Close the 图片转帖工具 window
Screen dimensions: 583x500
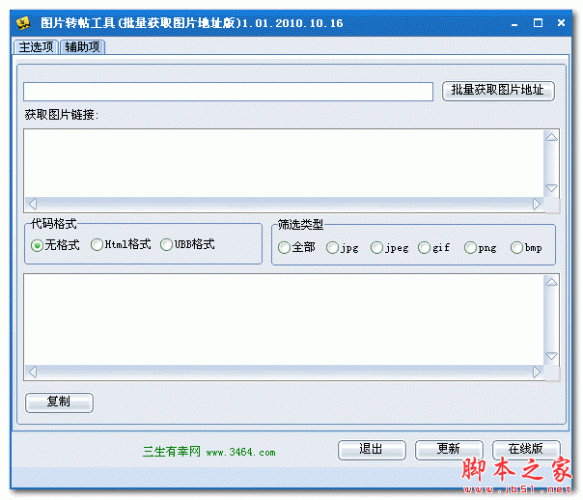pyautogui.click(x=561, y=23)
